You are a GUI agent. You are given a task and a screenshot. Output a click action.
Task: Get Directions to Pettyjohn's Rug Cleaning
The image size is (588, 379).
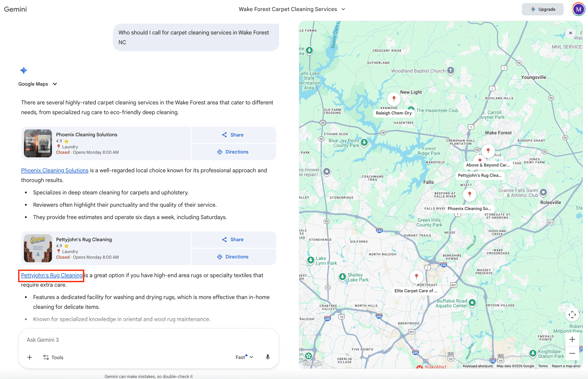pyautogui.click(x=233, y=257)
